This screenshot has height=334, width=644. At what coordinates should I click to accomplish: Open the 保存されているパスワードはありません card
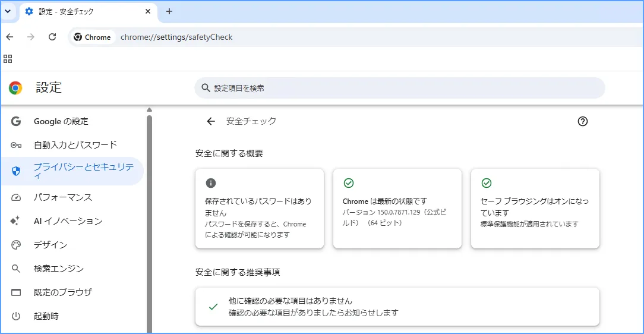pos(260,209)
